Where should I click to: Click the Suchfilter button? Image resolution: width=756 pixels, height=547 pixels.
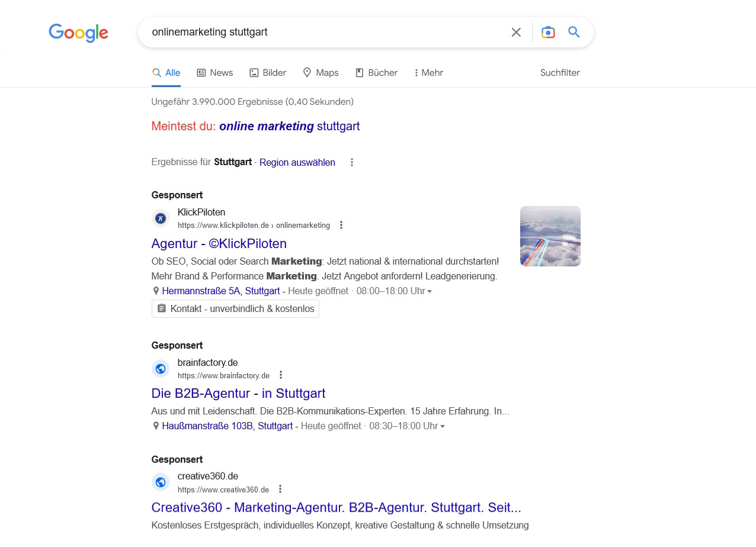[x=560, y=73]
